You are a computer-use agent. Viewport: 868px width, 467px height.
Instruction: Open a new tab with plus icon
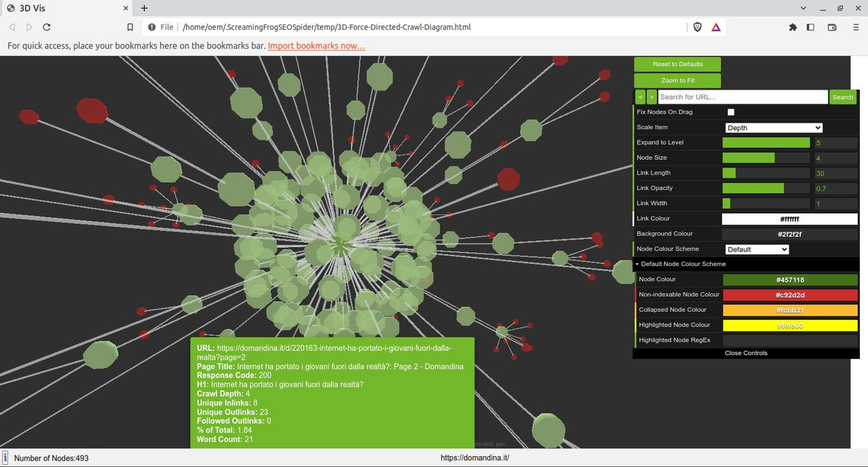[x=144, y=8]
